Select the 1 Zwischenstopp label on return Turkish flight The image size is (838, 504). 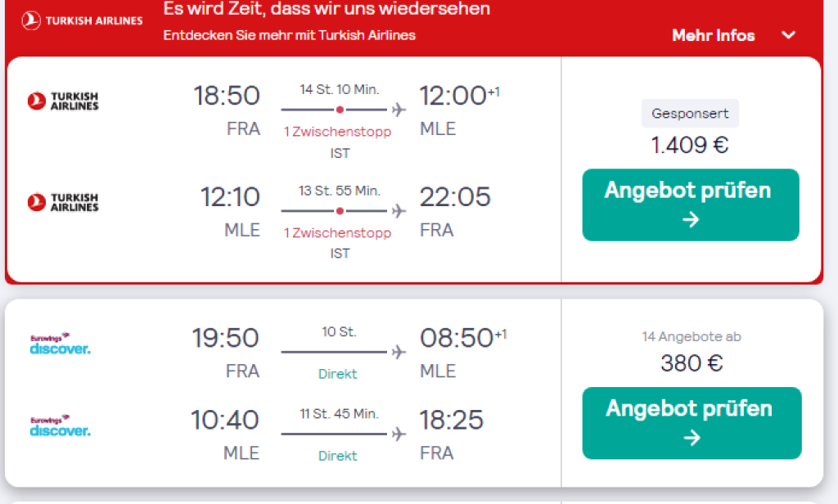pos(337,233)
